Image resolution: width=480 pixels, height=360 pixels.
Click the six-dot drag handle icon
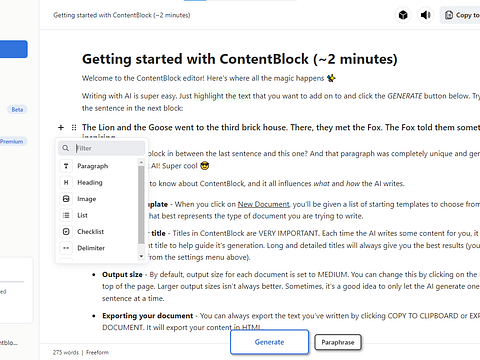click(x=74, y=127)
